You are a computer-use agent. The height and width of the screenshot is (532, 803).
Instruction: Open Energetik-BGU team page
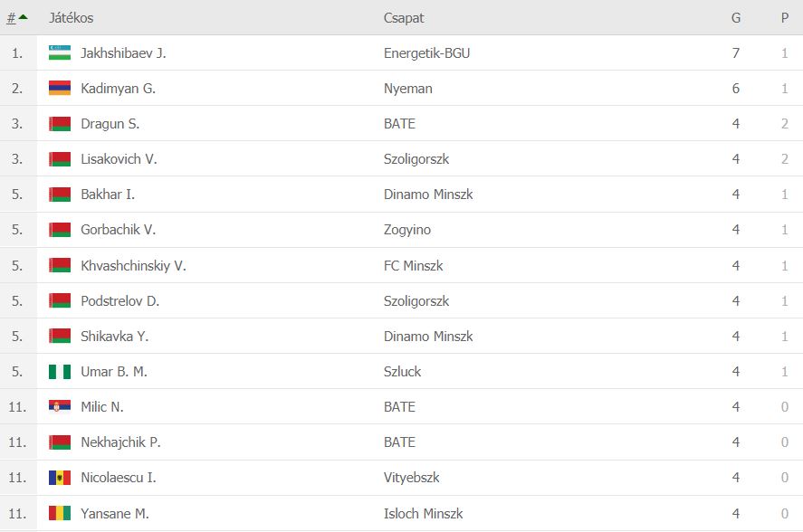[x=426, y=53]
